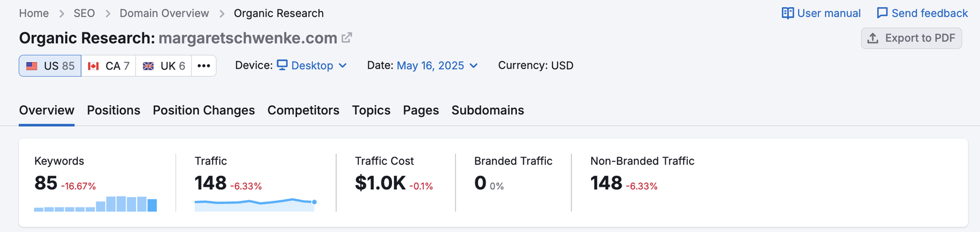Screen dimensions: 980x232
Task: Expand the Desktop device dropdown
Action: pos(312,65)
